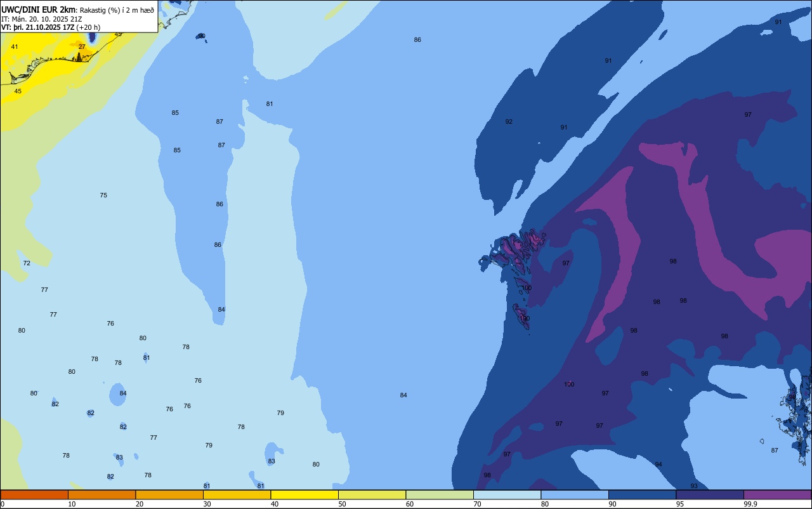Click the humidity value '27' on the map
Screen dimensions: 812x509
[82, 46]
